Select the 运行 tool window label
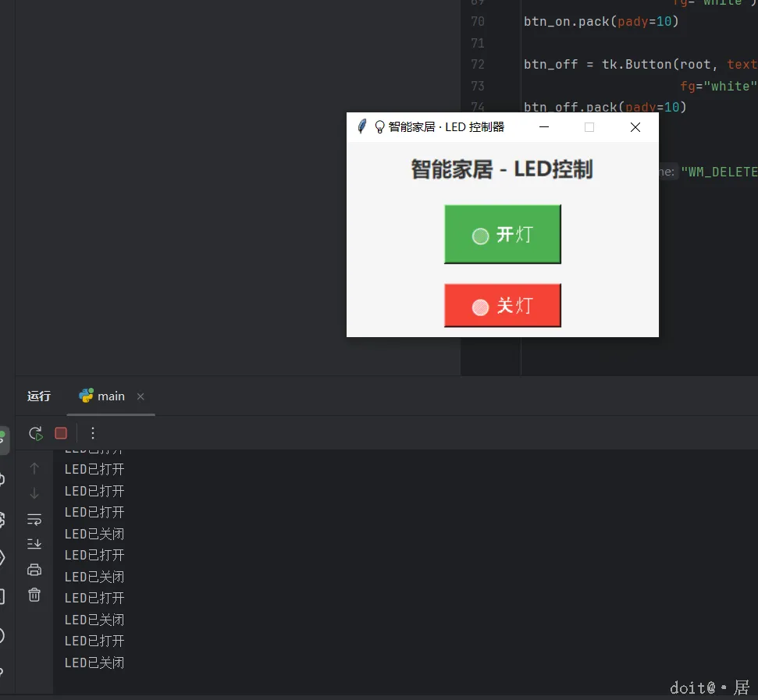Image resolution: width=758 pixels, height=700 pixels. point(39,396)
